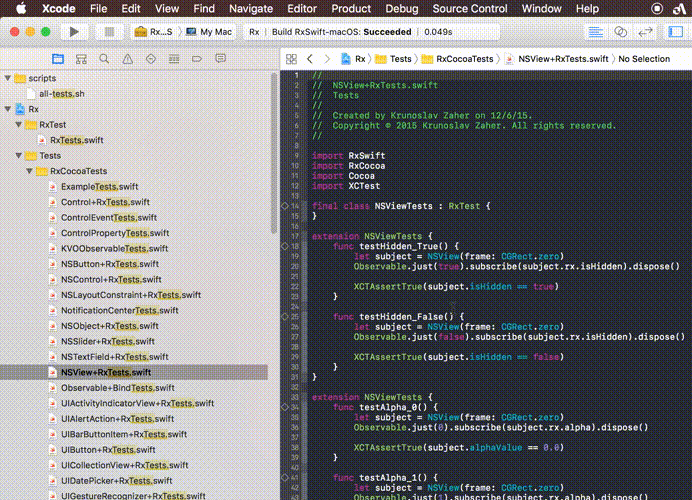Collapse the Tests group
The image size is (692, 500).
point(19,155)
